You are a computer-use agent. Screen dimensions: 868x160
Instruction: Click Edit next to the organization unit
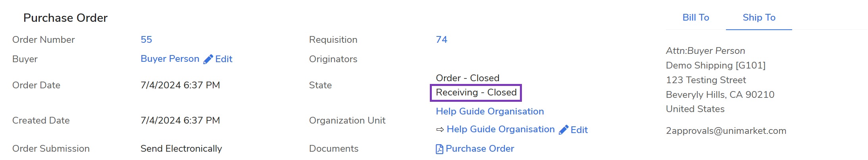[579, 130]
